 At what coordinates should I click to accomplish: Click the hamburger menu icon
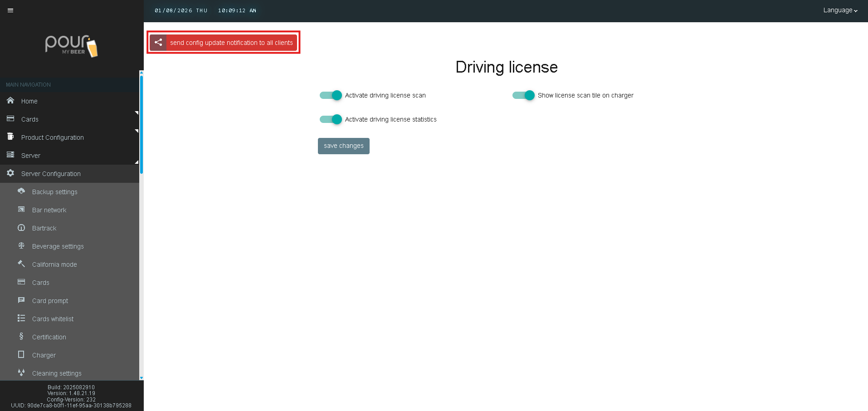click(10, 10)
